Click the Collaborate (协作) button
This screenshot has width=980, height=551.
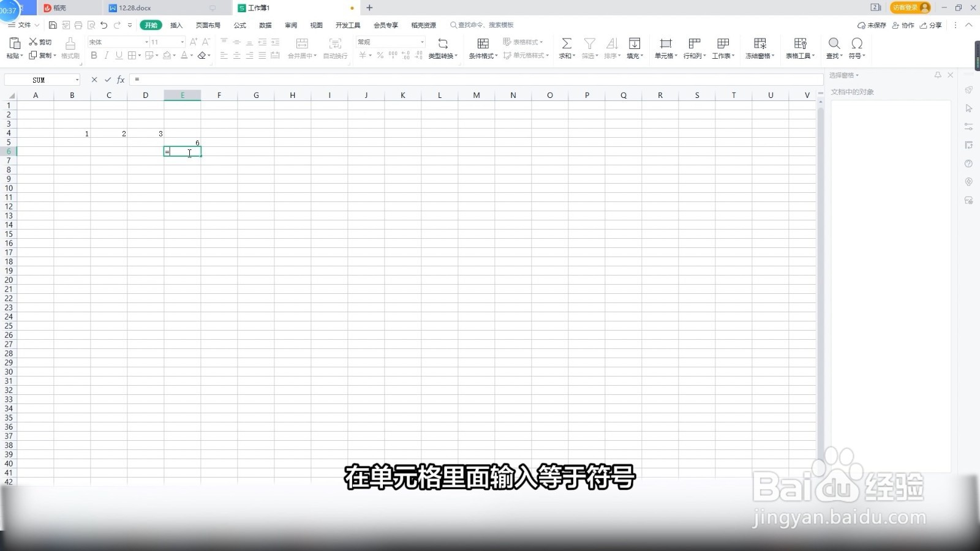[903, 25]
